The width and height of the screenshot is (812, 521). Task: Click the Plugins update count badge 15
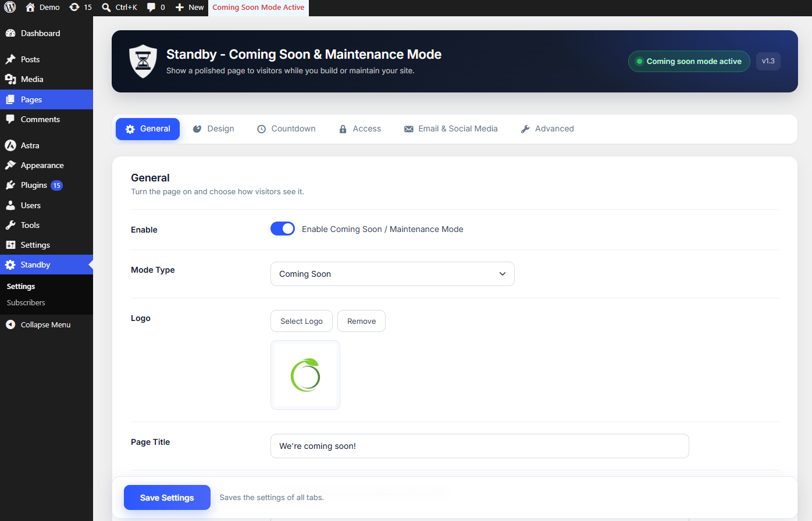click(x=56, y=185)
